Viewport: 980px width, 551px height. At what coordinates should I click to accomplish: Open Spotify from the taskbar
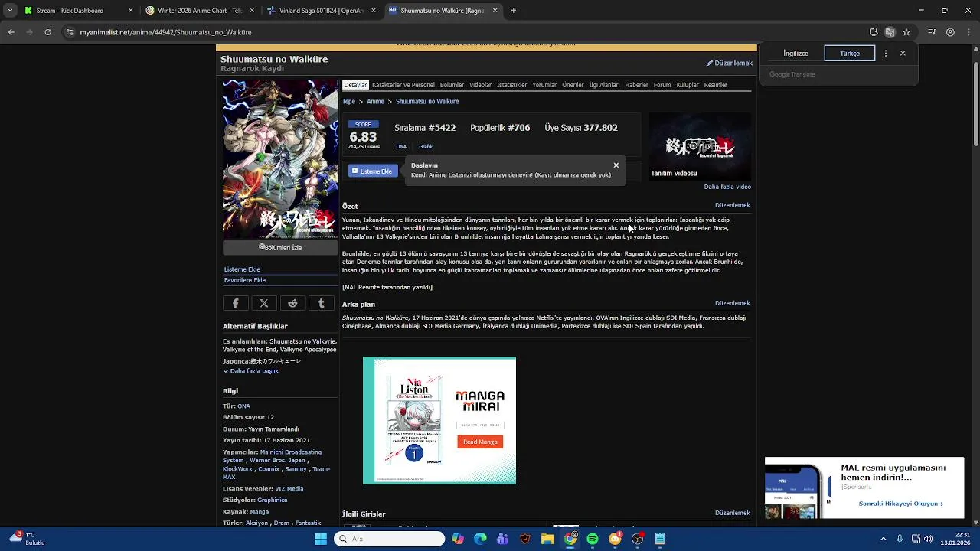coord(593,539)
